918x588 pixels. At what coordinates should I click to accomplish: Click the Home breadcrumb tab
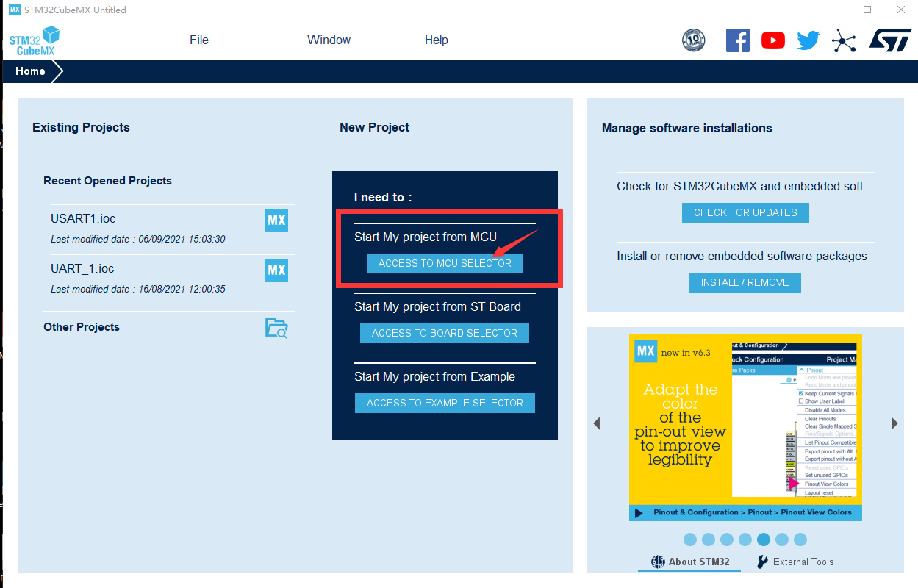(x=31, y=71)
